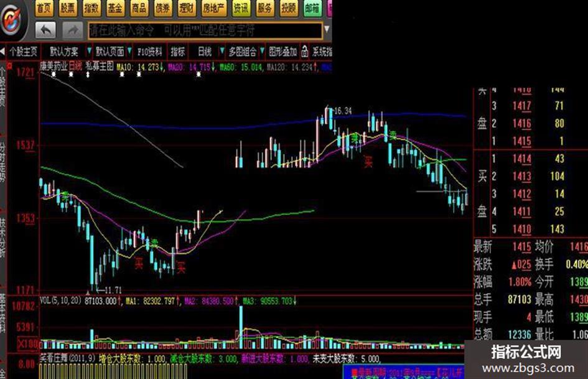Click the 总手 value 87103
The width and height of the screenshot is (588, 379).
[x=520, y=299]
